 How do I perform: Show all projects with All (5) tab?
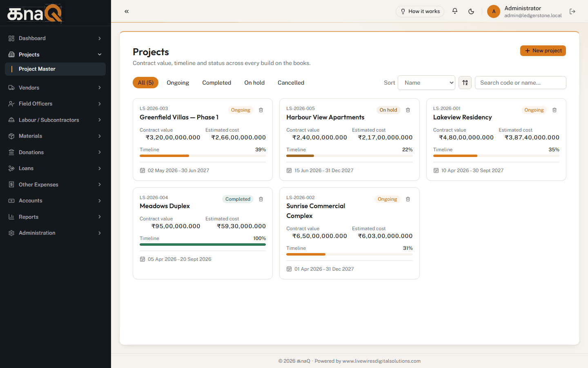pyautogui.click(x=145, y=83)
